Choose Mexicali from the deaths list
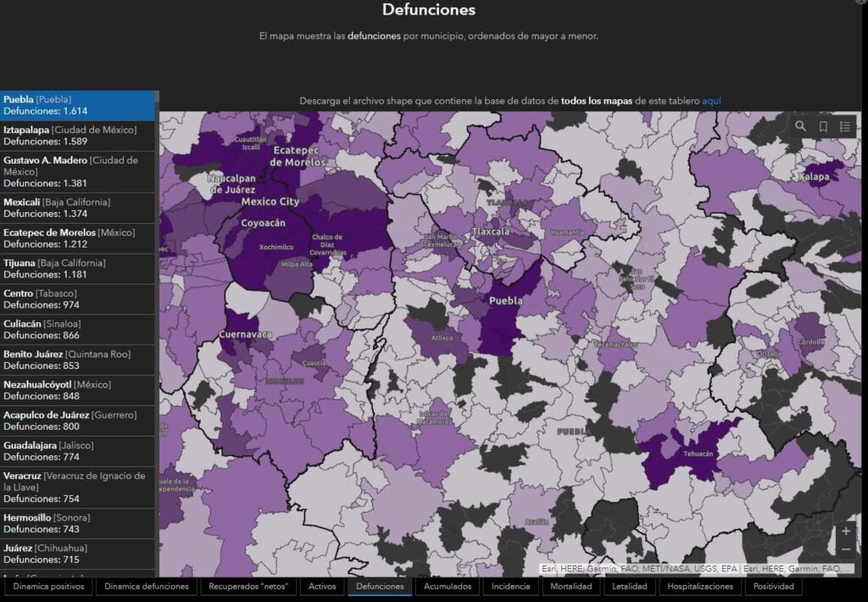This screenshot has height=602, width=868. (x=78, y=208)
